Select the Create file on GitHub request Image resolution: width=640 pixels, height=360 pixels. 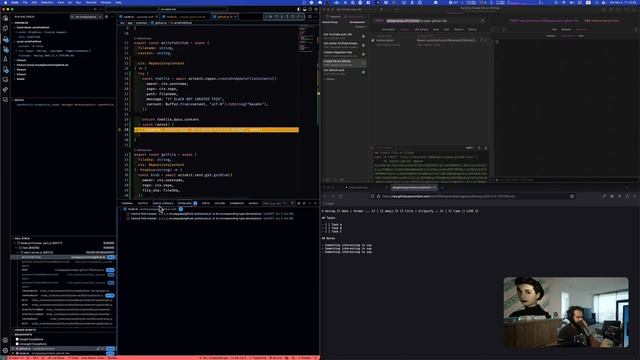344,62
